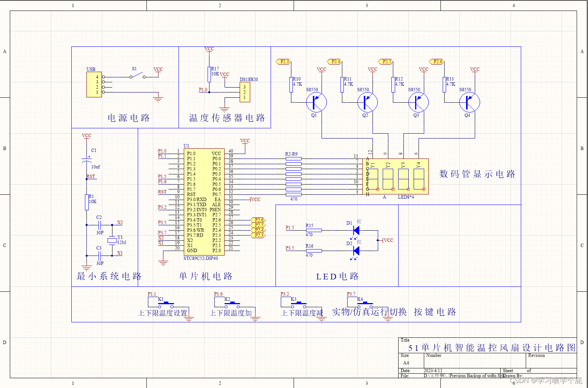Click the P2.3 port tag above R10
The image size is (588, 388).
tap(283, 62)
